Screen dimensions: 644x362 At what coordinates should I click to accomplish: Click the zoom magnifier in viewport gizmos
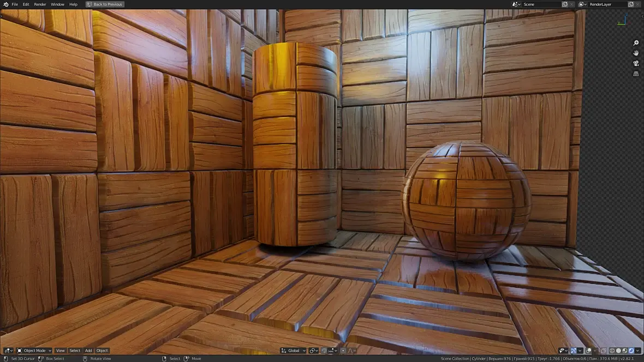click(636, 43)
